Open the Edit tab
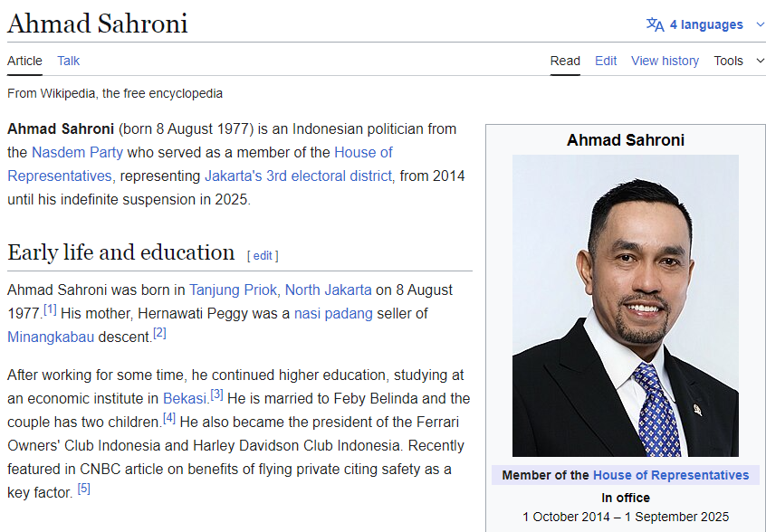Viewport: 766px width, 532px height. coord(606,61)
